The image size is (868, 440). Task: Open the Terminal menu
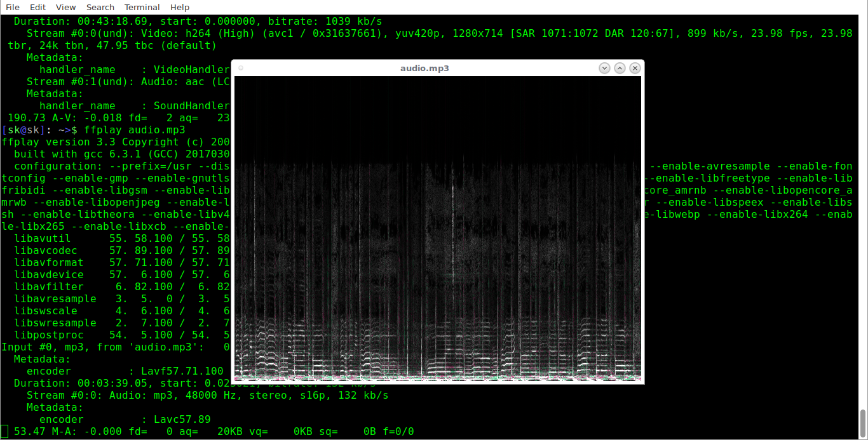[x=142, y=7]
